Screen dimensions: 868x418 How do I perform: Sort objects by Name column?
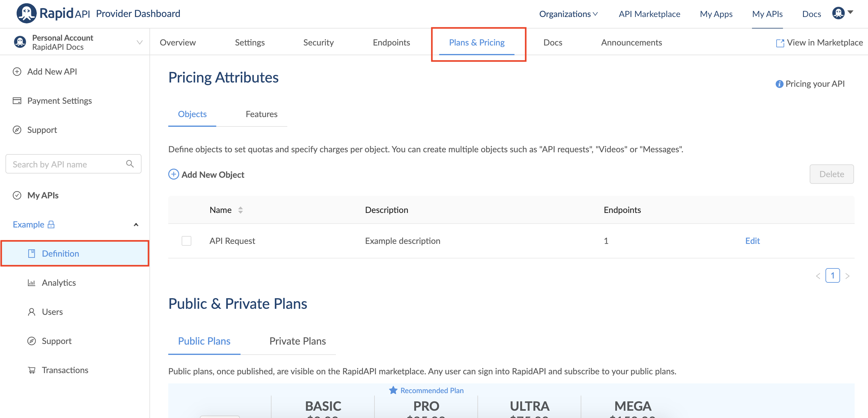240,210
